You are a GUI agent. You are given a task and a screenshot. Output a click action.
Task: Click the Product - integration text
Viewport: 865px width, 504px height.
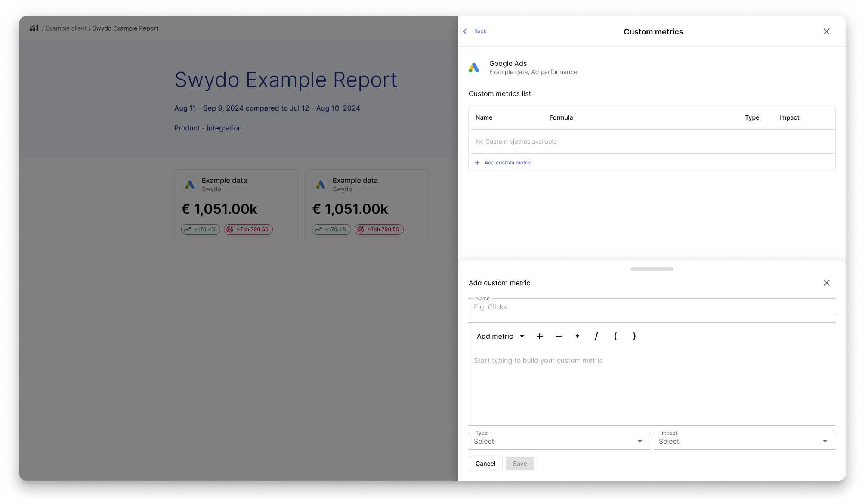pyautogui.click(x=208, y=128)
